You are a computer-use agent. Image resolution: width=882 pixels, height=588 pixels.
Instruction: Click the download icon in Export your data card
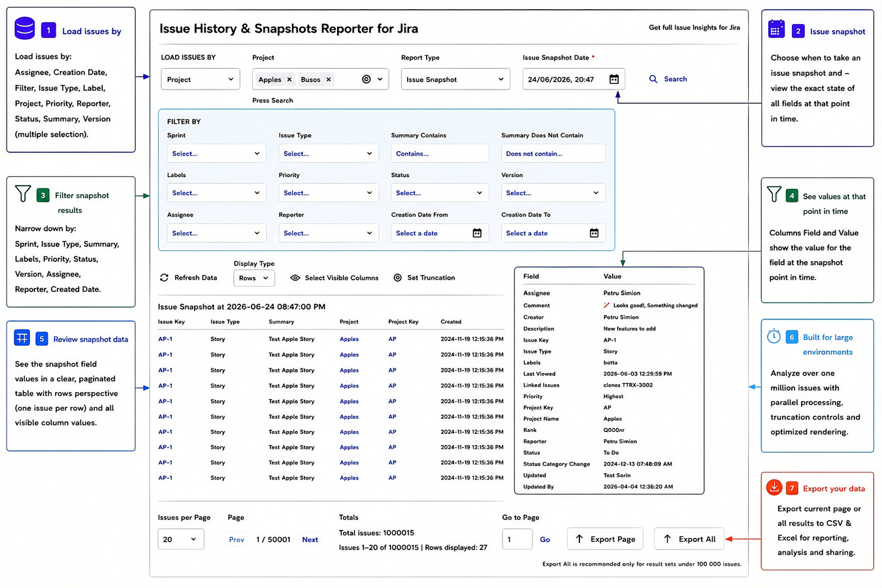(x=774, y=487)
